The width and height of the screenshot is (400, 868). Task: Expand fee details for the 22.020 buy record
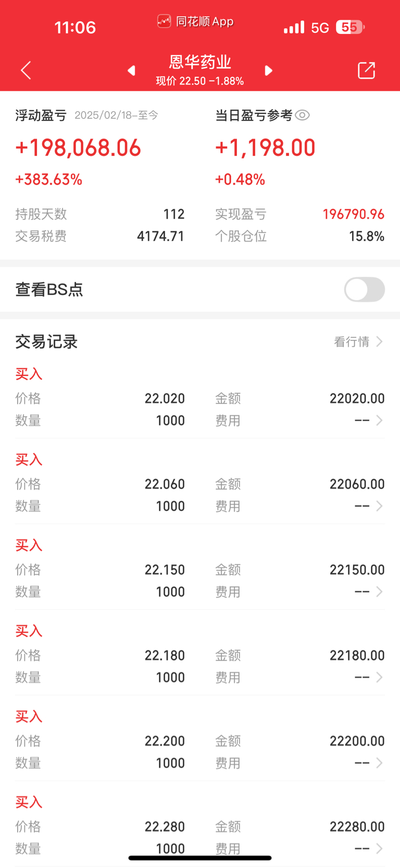pos(380,420)
